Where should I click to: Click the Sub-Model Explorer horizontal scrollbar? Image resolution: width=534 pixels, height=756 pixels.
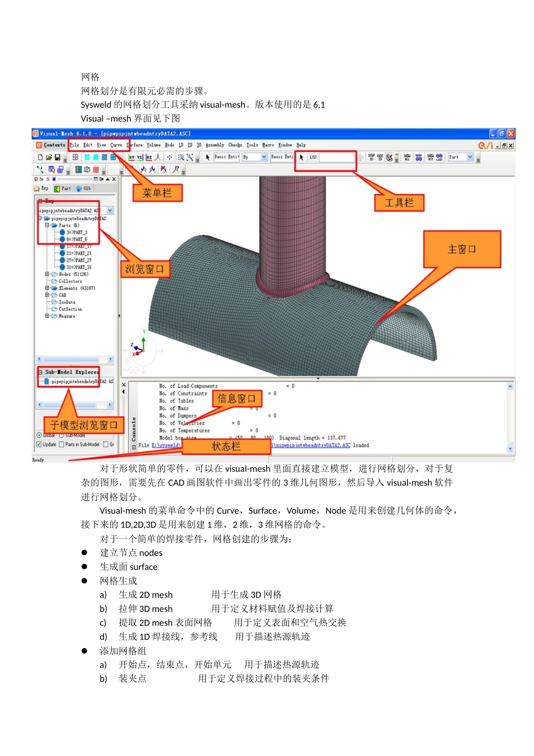pyautogui.click(x=75, y=405)
